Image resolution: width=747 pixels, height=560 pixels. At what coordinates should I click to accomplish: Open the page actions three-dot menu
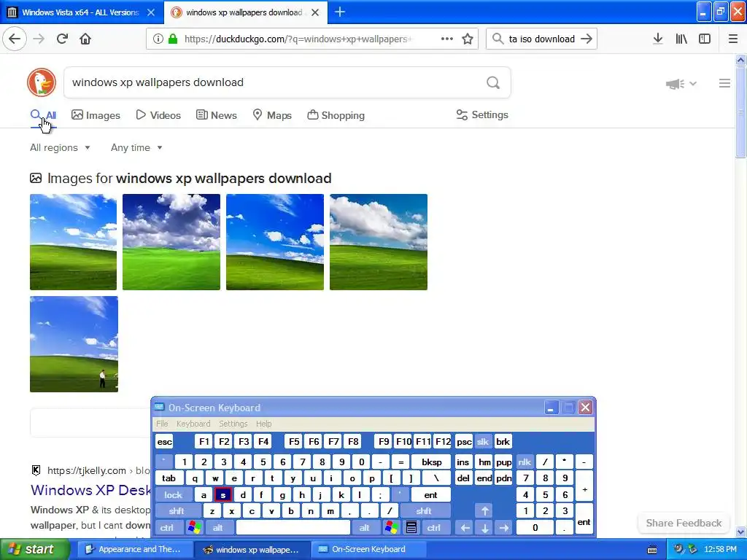(447, 39)
